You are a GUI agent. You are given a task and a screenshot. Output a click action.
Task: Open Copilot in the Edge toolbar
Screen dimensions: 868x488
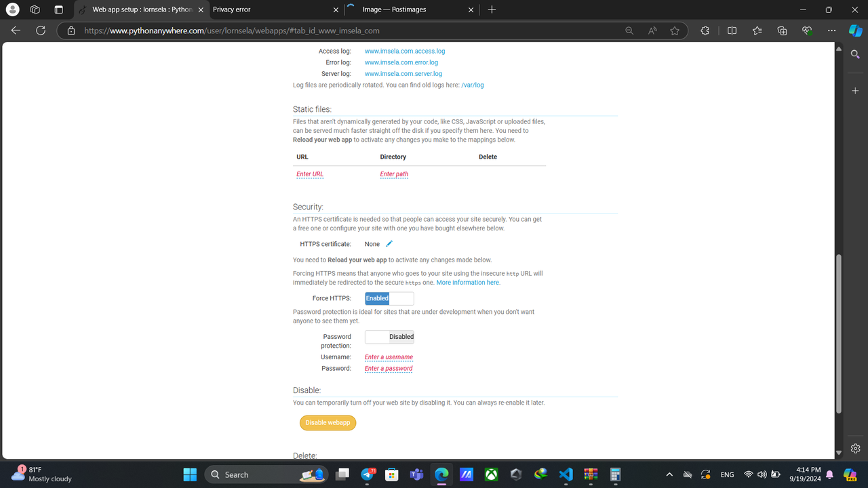(854, 30)
